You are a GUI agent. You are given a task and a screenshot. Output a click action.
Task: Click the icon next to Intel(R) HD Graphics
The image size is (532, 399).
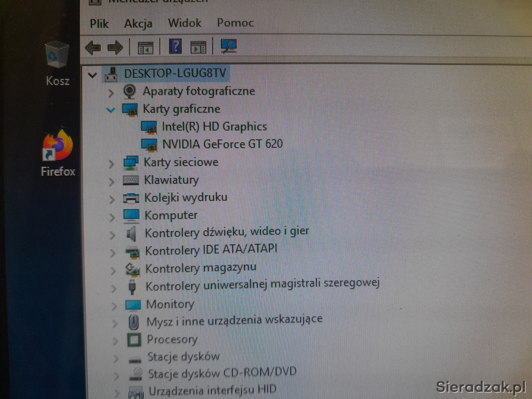coord(149,127)
